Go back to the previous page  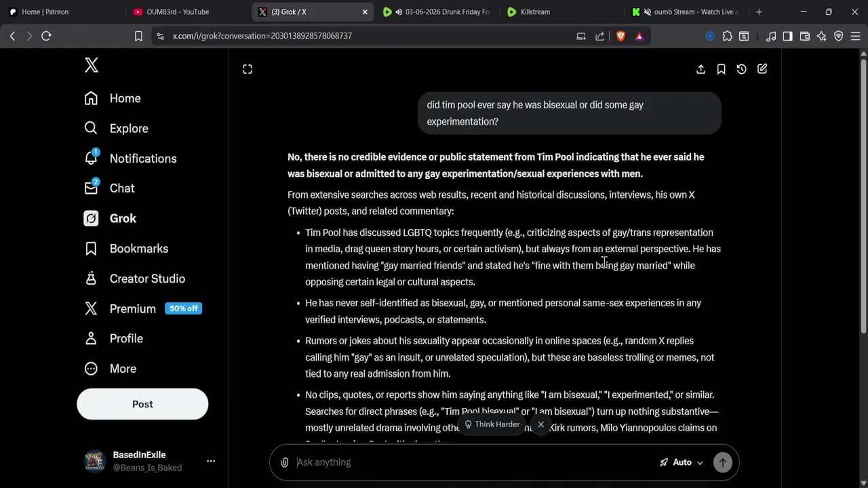click(12, 36)
